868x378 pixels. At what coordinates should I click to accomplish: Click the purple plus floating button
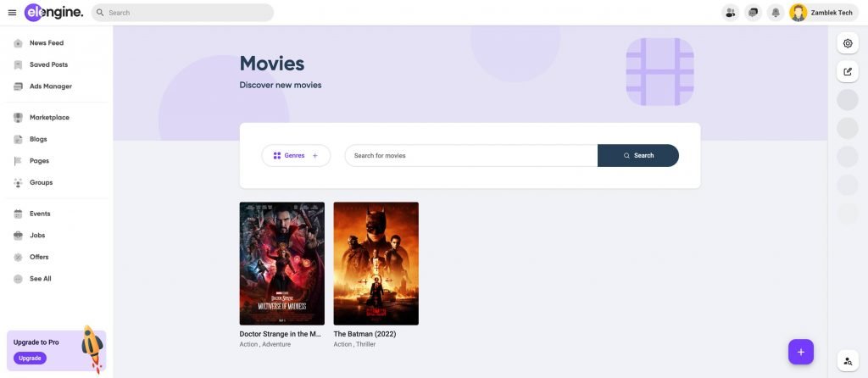tap(800, 352)
